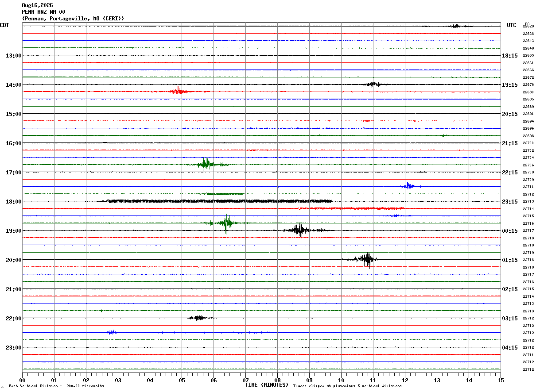Click the extended red signal just below 18:00 trace
The image size is (536, 392).
(350, 208)
